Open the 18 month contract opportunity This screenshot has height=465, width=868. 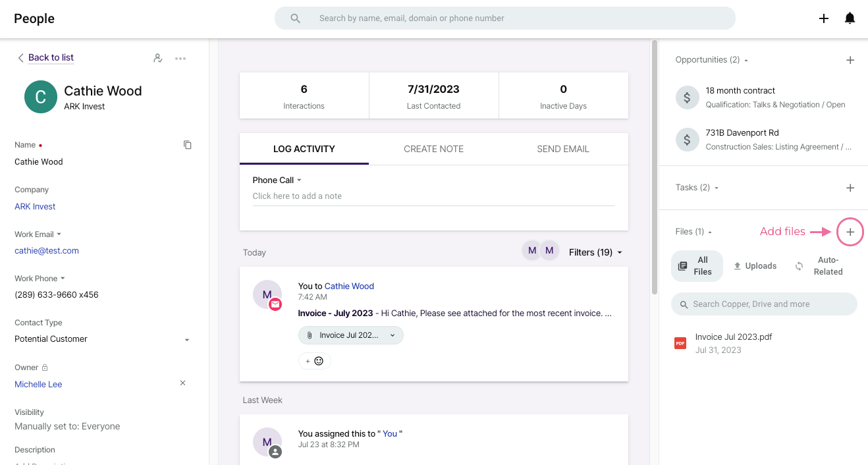click(740, 91)
